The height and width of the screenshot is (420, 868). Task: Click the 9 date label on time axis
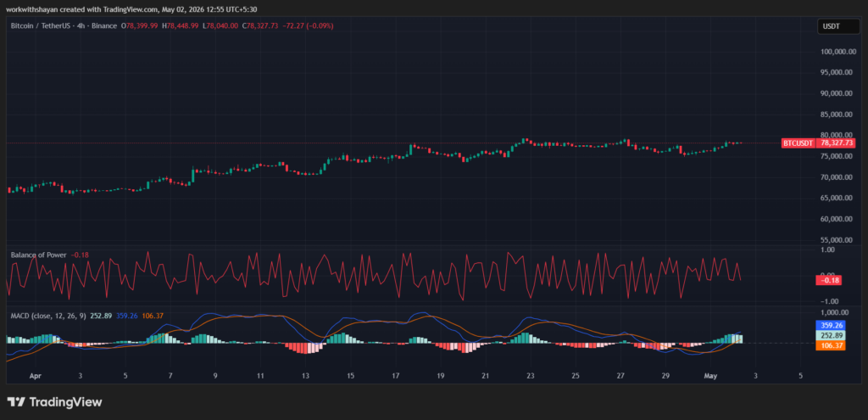(215, 376)
